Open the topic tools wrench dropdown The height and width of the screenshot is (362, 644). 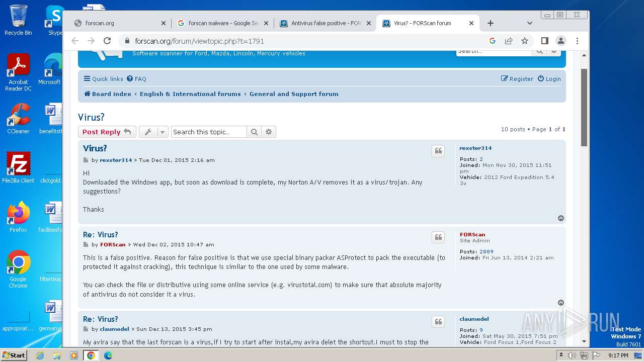coord(153,132)
